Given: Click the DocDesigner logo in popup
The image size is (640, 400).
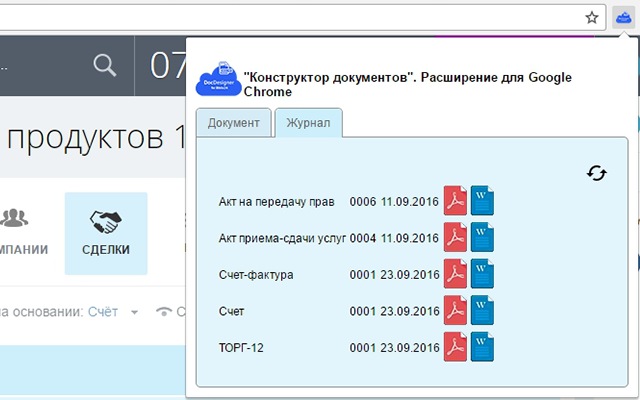Looking at the screenshot, I should click(217, 78).
